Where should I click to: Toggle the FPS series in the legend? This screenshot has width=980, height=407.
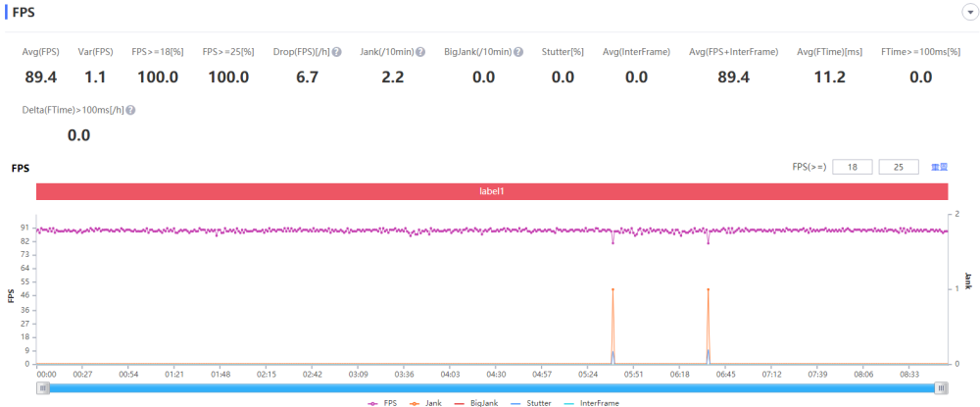[x=382, y=403]
